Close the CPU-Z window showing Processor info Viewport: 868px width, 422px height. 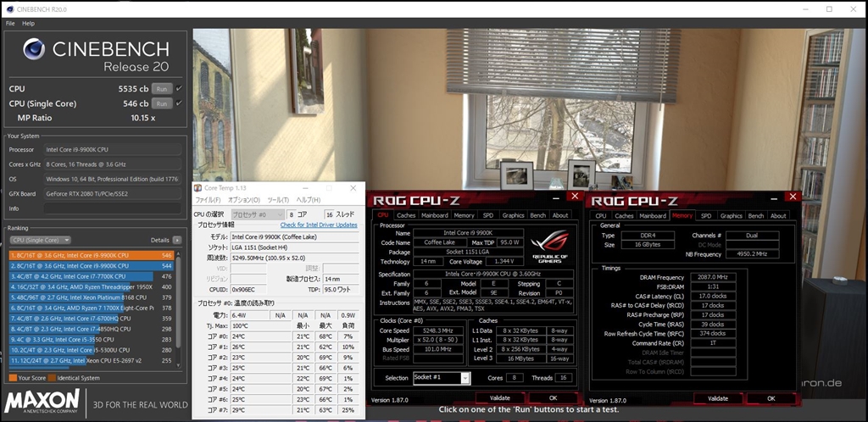[x=576, y=197]
